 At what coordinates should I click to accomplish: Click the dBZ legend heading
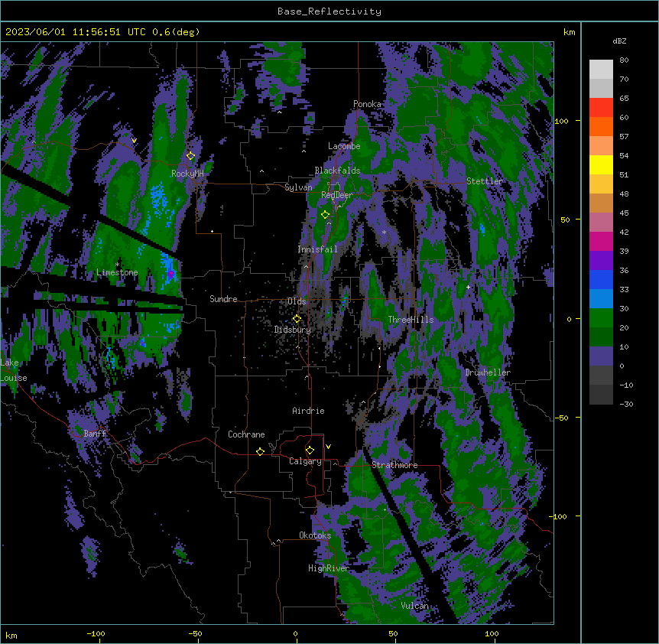[619, 41]
